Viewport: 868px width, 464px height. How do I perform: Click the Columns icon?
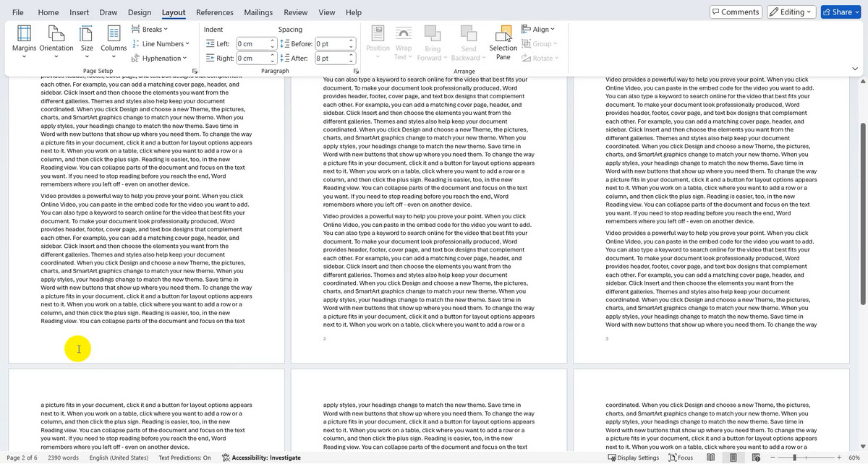114,39
